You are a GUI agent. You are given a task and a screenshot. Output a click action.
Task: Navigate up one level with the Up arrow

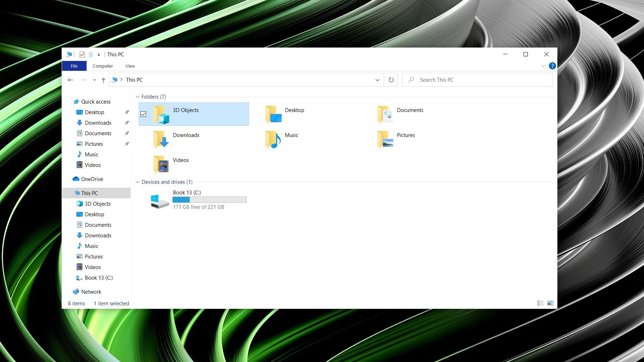click(103, 80)
